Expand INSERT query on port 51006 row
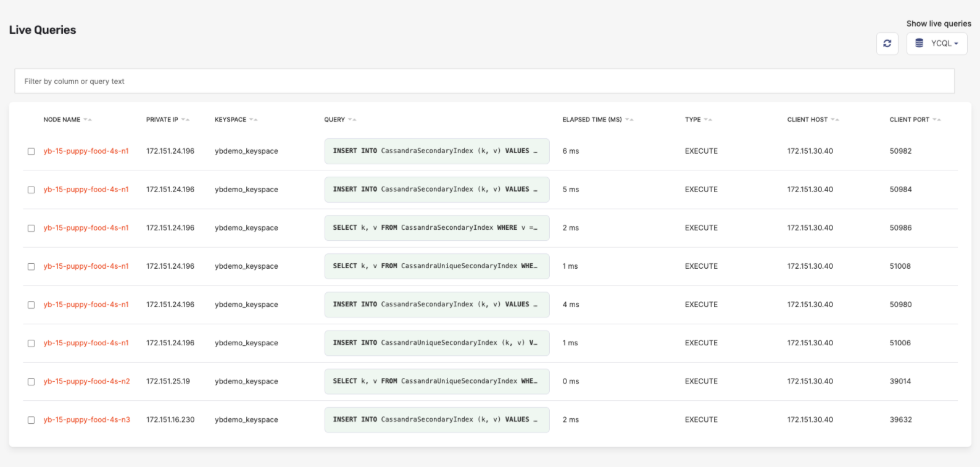980x467 pixels. coord(436,343)
